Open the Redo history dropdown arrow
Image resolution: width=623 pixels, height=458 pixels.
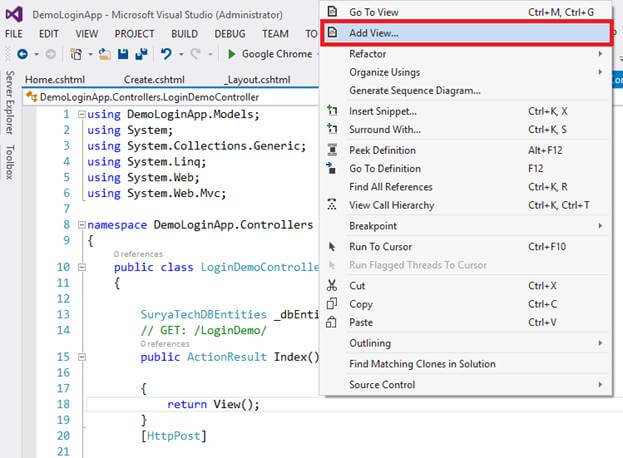point(210,54)
